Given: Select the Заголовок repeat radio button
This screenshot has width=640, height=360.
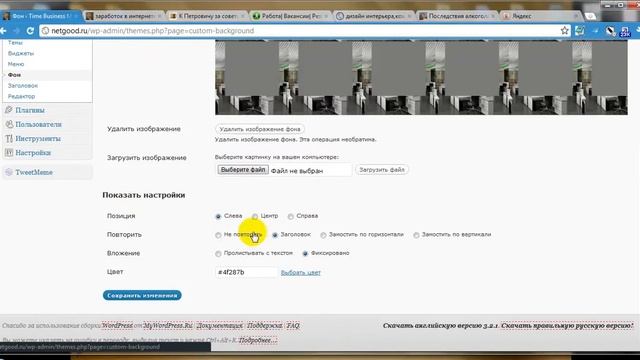Looking at the screenshot, I should click(x=275, y=235).
